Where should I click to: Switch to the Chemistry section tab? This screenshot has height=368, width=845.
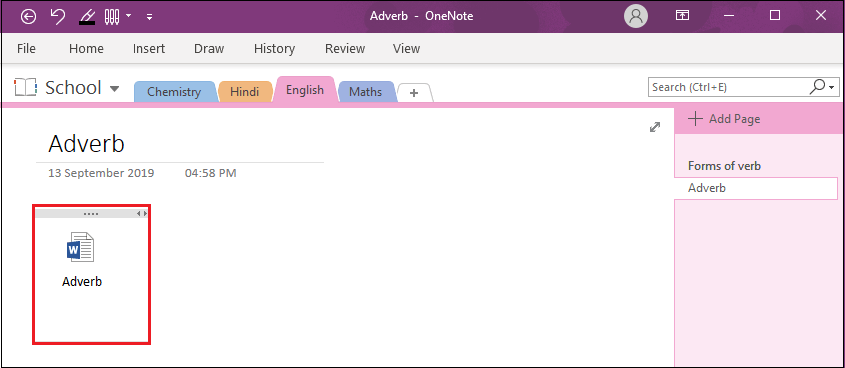coord(174,92)
